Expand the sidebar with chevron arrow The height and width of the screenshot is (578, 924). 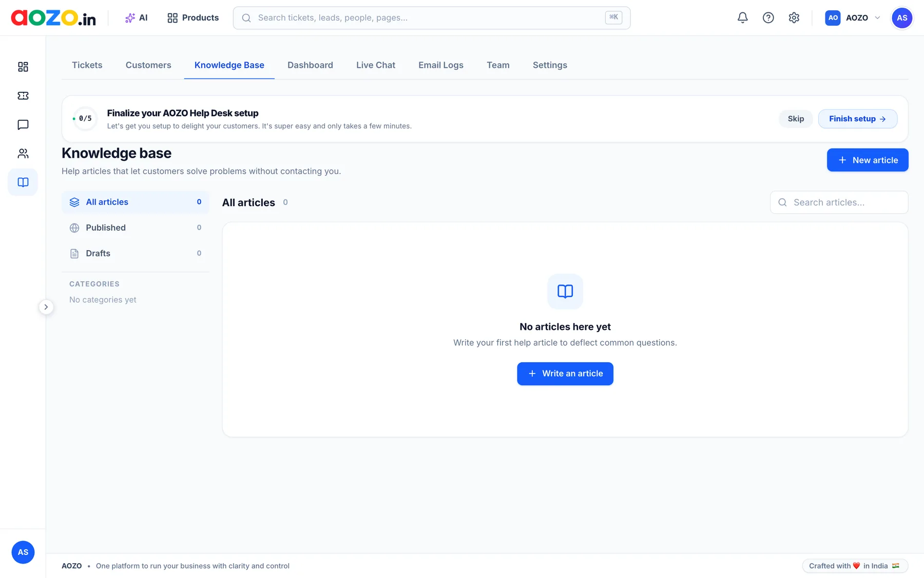(x=46, y=307)
